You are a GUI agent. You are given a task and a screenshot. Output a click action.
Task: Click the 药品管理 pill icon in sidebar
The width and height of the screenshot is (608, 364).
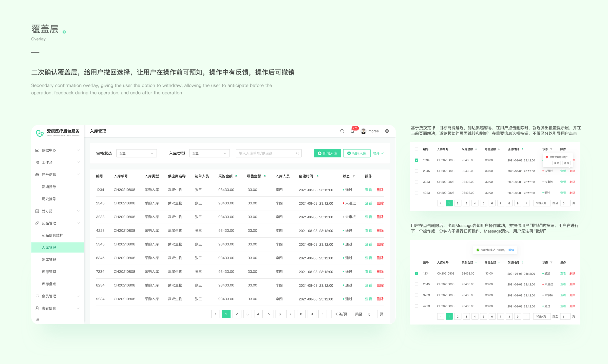pos(37,223)
